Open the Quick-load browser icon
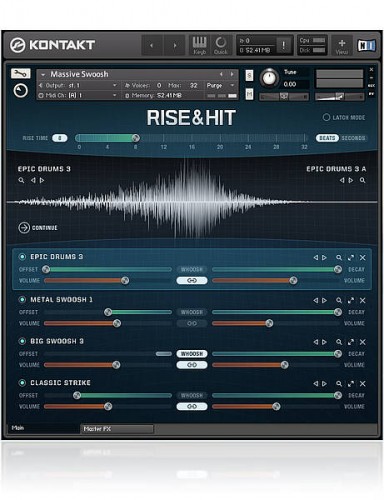 [220, 45]
